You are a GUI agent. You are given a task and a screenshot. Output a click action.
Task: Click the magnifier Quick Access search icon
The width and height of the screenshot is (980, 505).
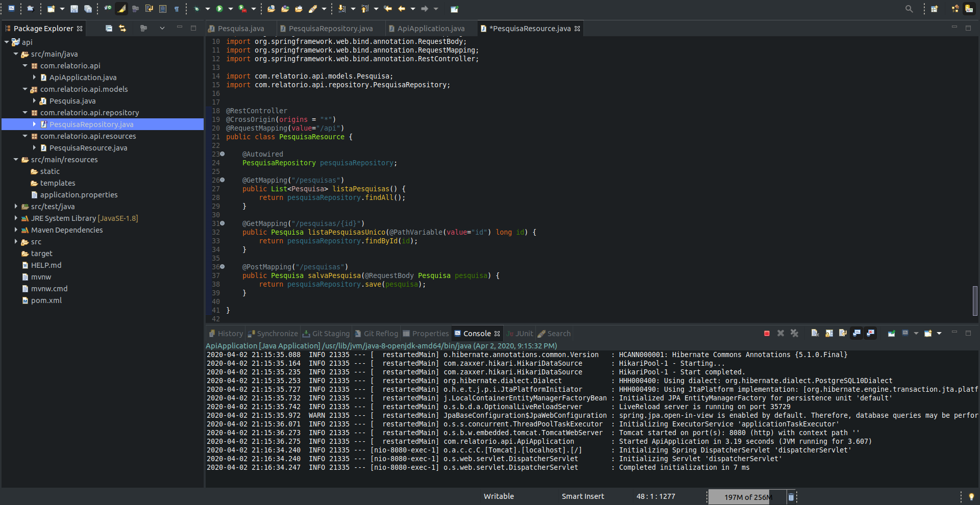tap(909, 9)
